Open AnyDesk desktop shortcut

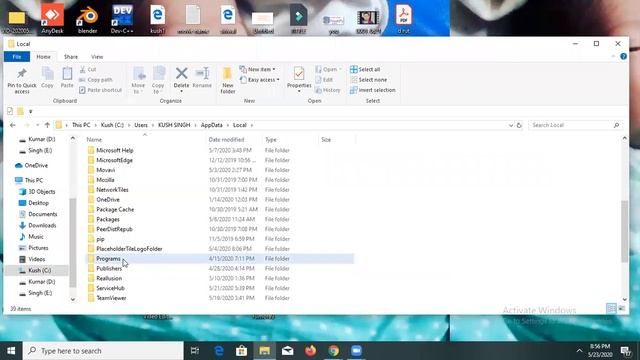[52, 18]
